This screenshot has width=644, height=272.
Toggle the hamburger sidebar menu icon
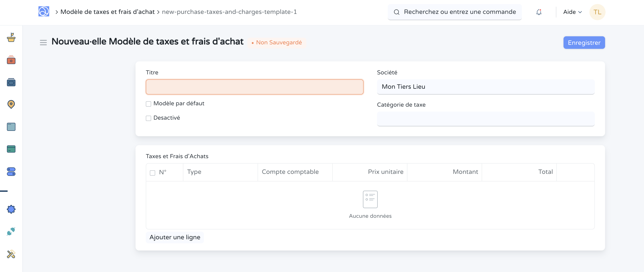point(43,43)
